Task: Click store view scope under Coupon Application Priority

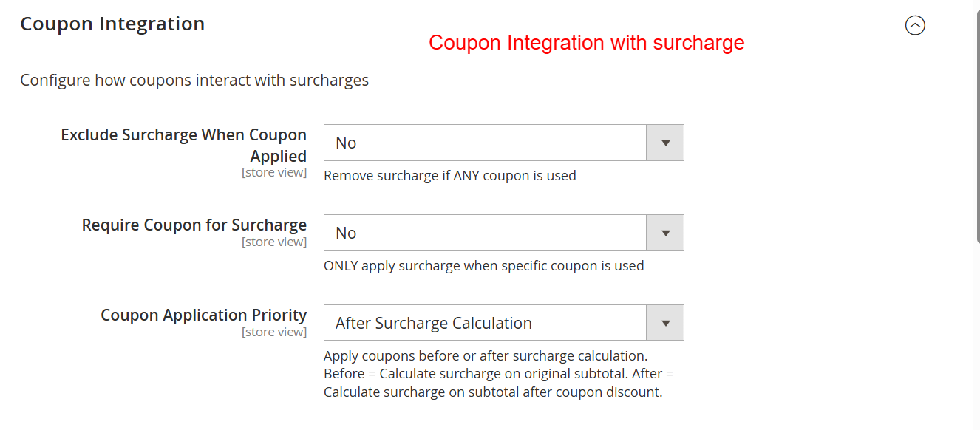Action: pyautogui.click(x=273, y=332)
